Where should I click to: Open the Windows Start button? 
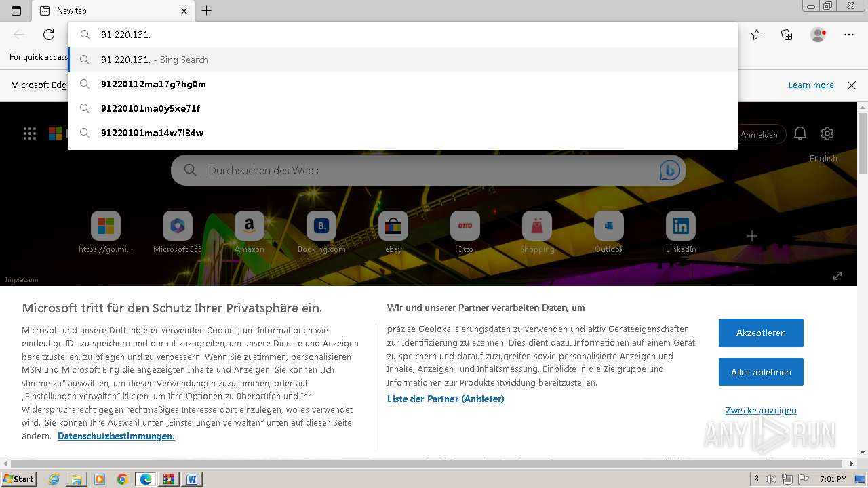tap(19, 479)
